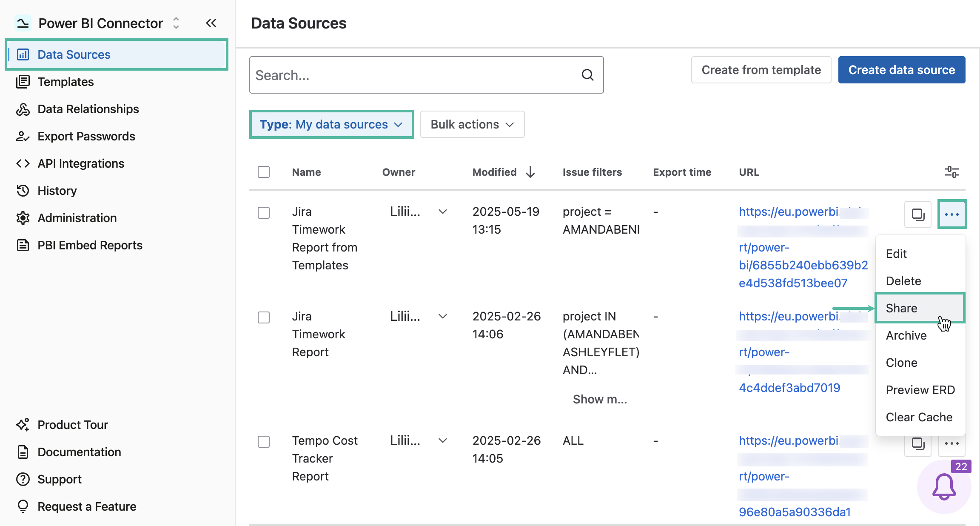Open the Type: My data sources filter
Screen dimensions: 980x526
tap(331, 124)
